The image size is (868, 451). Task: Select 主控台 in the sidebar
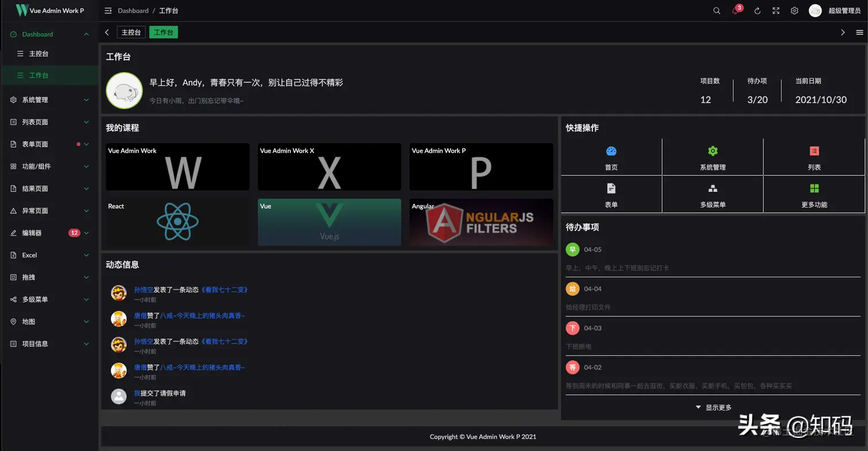49,54
